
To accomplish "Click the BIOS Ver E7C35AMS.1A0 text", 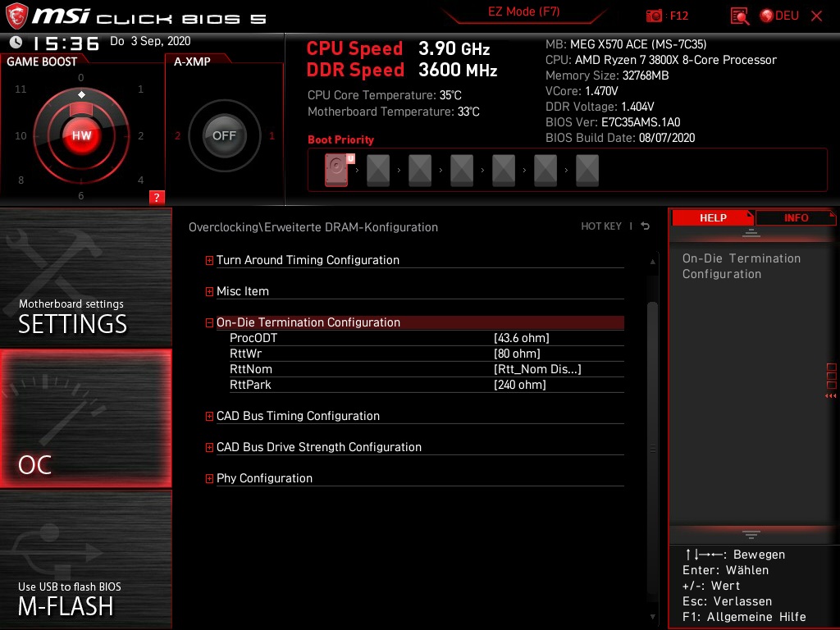I will coord(613,122).
